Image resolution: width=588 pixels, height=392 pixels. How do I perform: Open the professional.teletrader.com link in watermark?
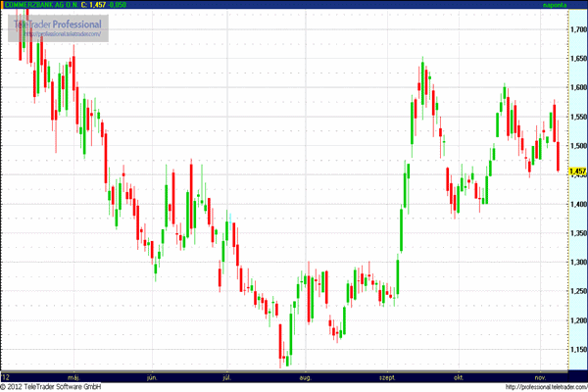tap(59, 36)
